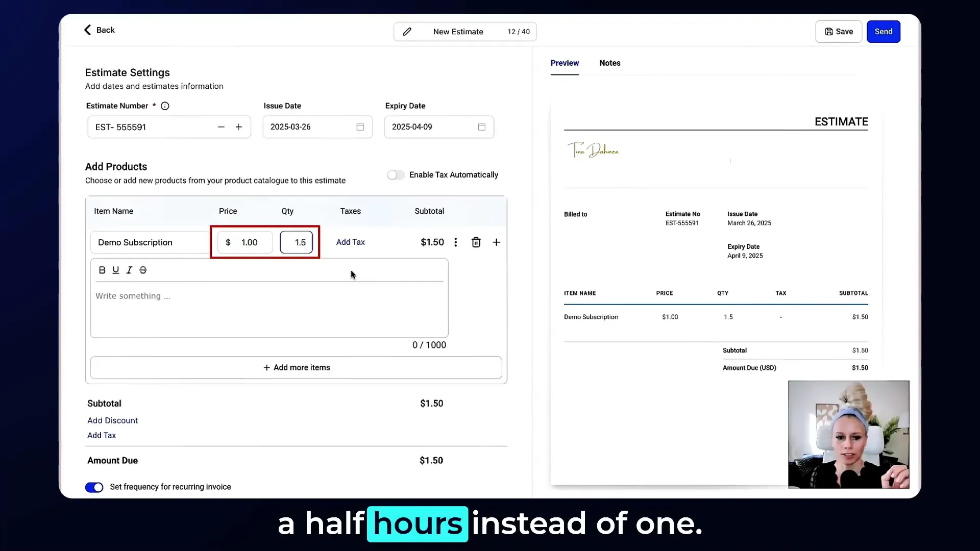Click Add Tax in the Demo Subscription row

pos(350,242)
